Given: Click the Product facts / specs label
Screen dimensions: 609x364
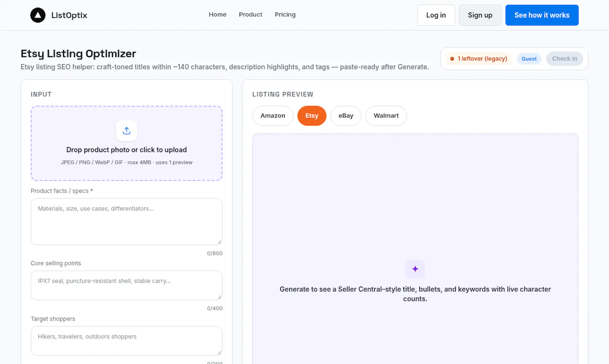Looking at the screenshot, I should [62, 191].
